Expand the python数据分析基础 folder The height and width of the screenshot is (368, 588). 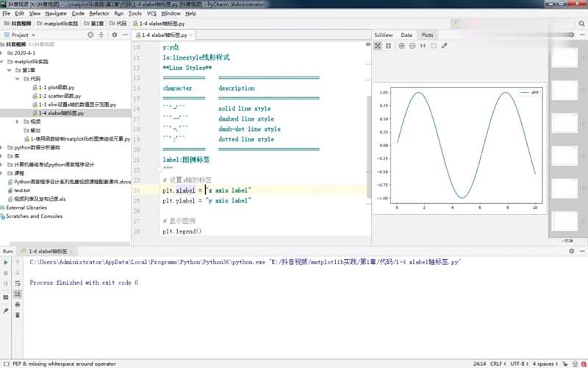coord(2,148)
